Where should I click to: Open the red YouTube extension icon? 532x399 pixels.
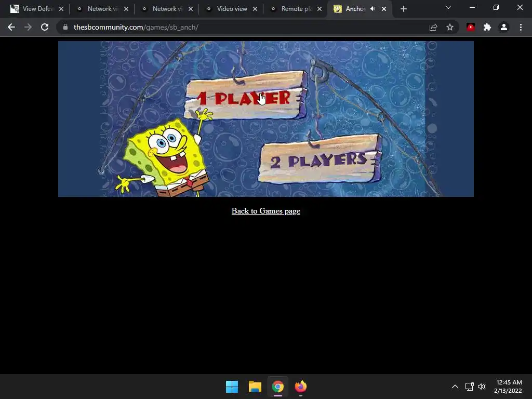click(x=471, y=27)
